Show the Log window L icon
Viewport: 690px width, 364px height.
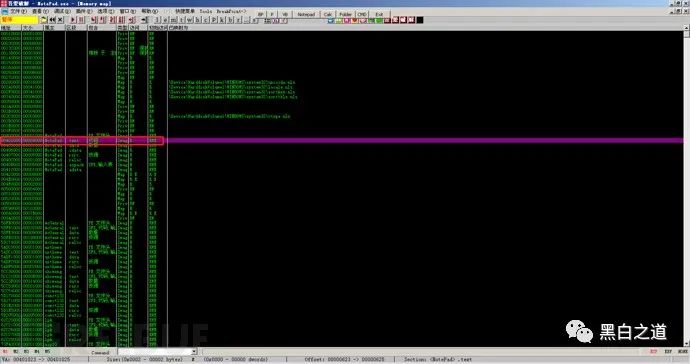157,20
